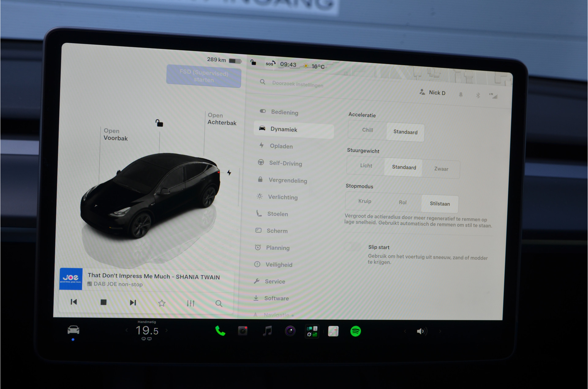The height and width of the screenshot is (389, 588).
Task: Tap FSD (Supervised) starten button
Action: point(204,76)
